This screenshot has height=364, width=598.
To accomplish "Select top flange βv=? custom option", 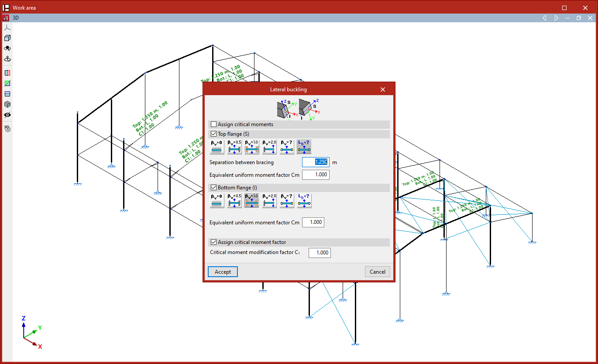I will [x=287, y=147].
